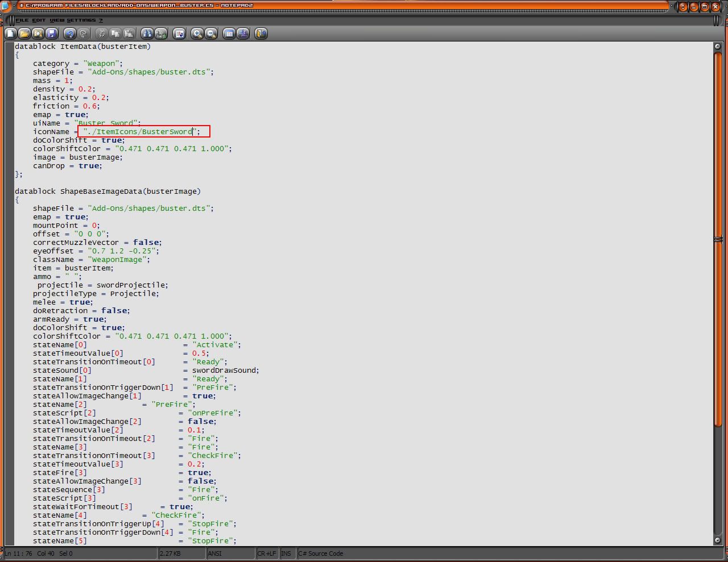This screenshot has height=562, width=728.
Task: Click the 'stateSequence[3]' line
Action: coord(126,490)
